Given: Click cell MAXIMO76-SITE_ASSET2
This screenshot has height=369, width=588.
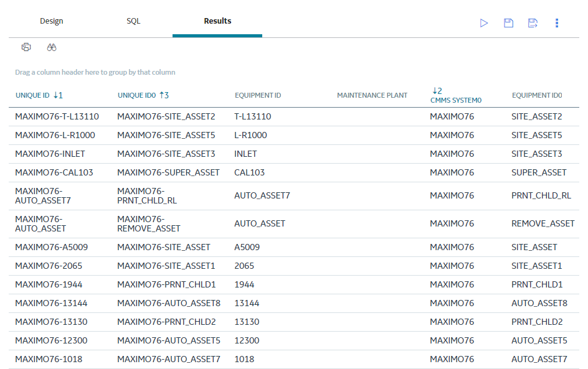Looking at the screenshot, I should point(166,116).
